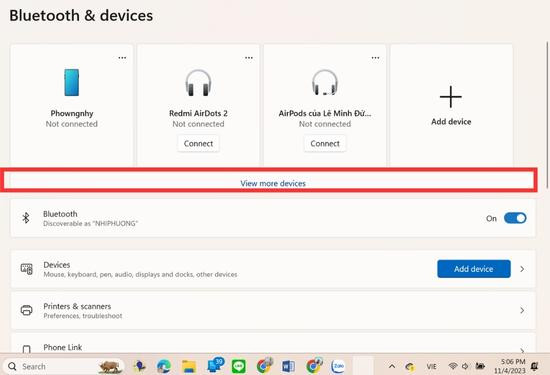The width and height of the screenshot is (550, 375).
Task: Turn off the Bluetooth toggle
Action: pos(515,218)
